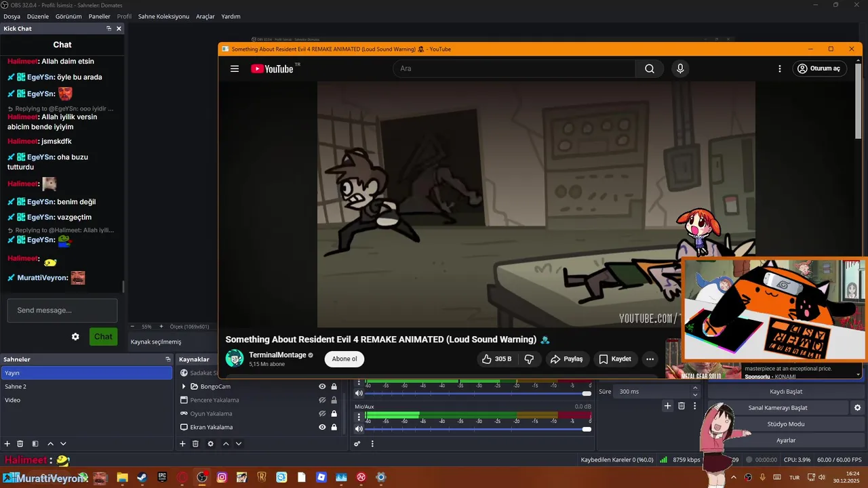This screenshot has height=488, width=868.
Task: Remove the scene transition with trash icon
Action: (682, 406)
